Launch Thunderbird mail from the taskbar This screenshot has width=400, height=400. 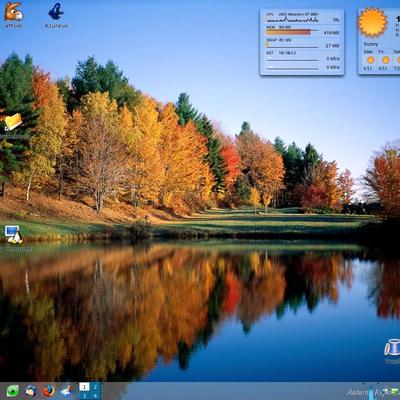[x=31, y=391]
